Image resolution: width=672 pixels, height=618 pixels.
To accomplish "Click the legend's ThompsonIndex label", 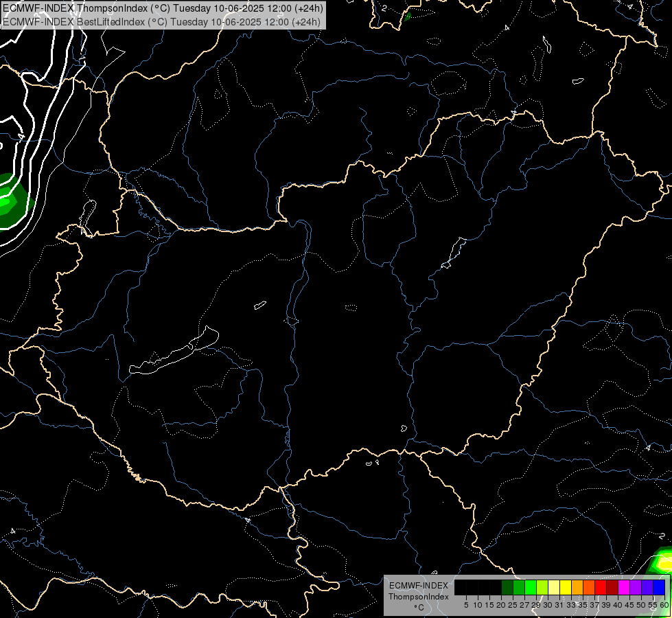I will point(418,597).
